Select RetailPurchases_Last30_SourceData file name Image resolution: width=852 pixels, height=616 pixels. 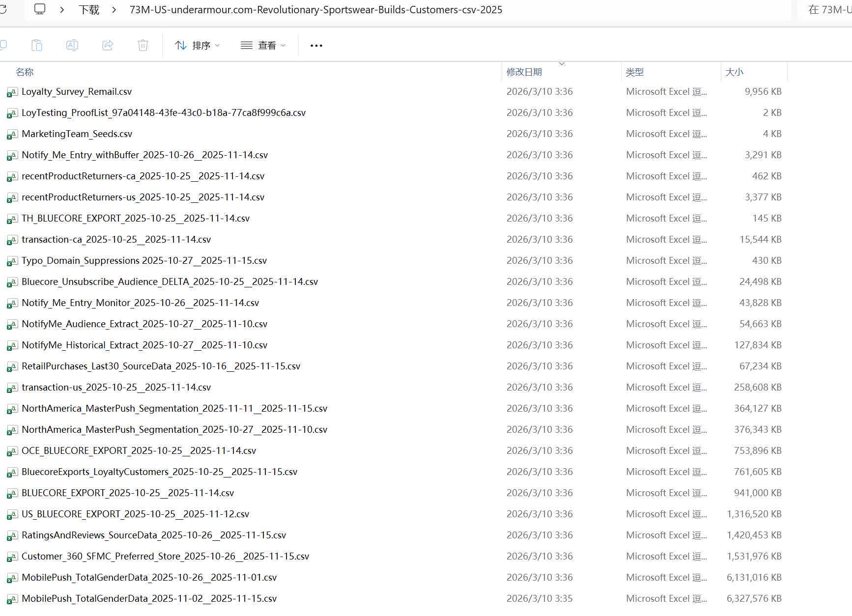point(161,366)
